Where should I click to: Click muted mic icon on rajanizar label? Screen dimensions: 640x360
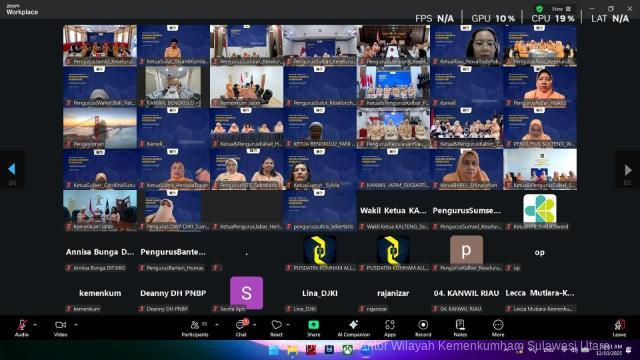pos(362,309)
